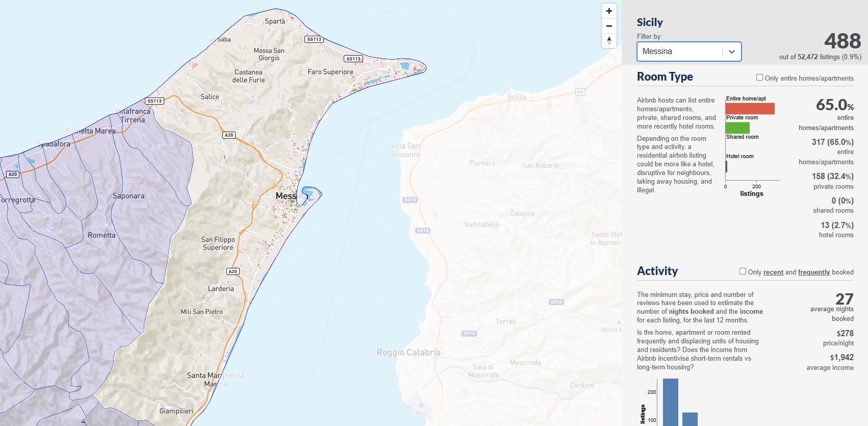The image size is (868, 426).
Task: Click the Massa San Giorgio map label
Action: tap(269, 54)
